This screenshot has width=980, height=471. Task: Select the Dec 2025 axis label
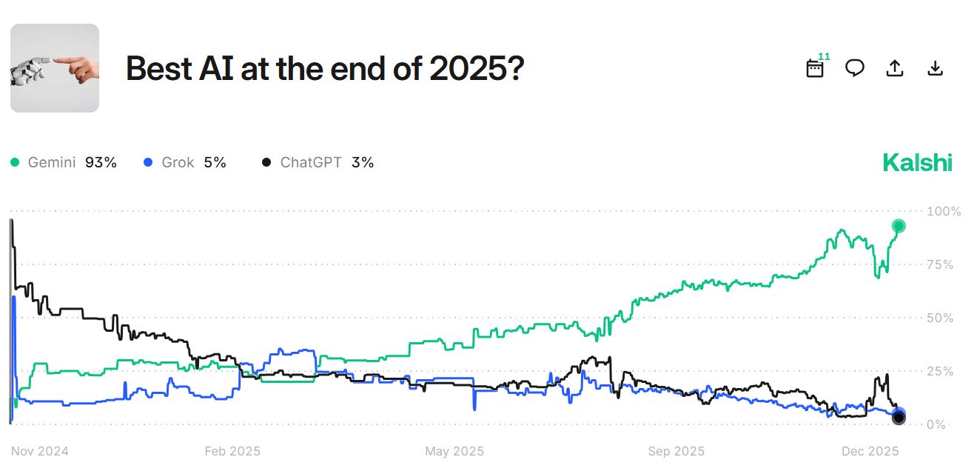tap(871, 450)
